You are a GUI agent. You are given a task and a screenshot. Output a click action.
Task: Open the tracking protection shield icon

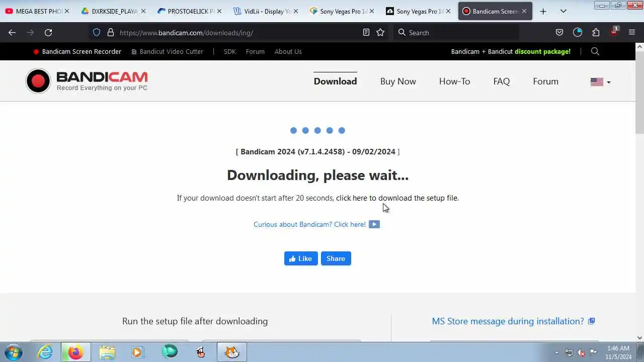click(97, 32)
